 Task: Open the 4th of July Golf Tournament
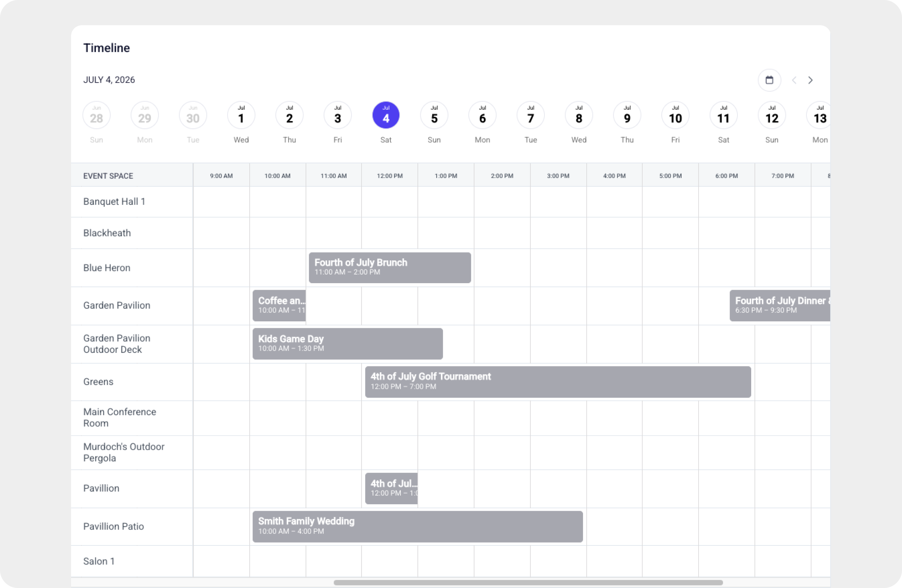pyautogui.click(x=558, y=382)
